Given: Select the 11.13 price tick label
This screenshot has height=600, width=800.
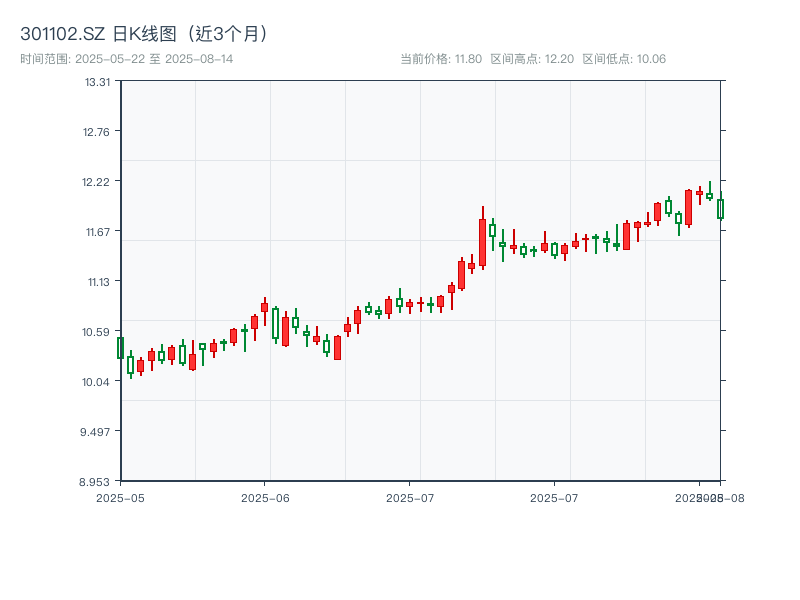Looking at the screenshot, I should coord(98,282).
